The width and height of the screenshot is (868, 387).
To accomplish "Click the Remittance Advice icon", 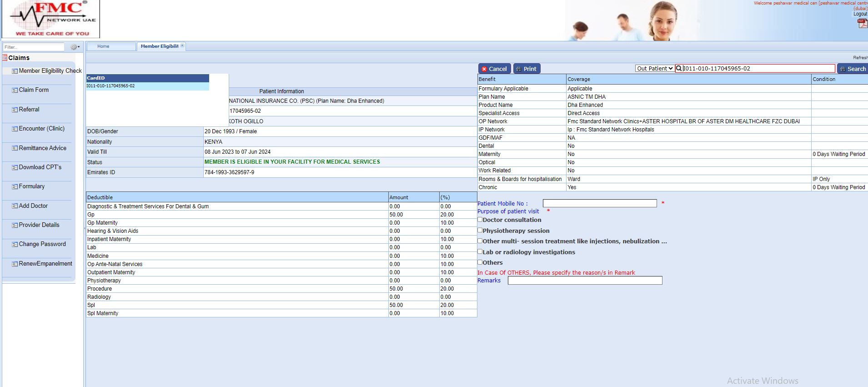I will [15, 148].
